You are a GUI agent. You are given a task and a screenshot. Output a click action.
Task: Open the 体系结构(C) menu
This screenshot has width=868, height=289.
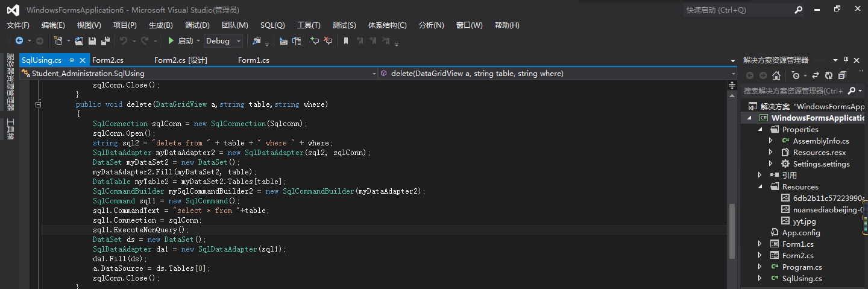click(x=388, y=25)
